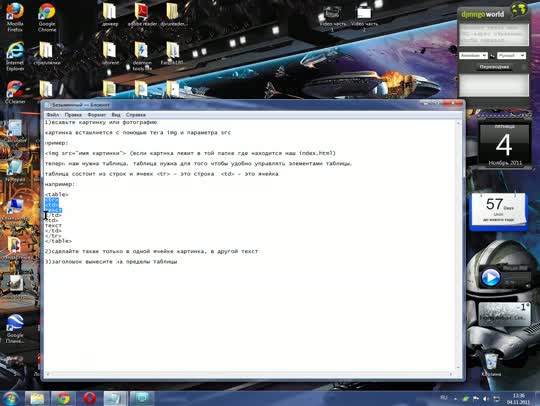This screenshot has width=540, height=406.
Task: Click the translator gadget input text box
Action: (494, 34)
